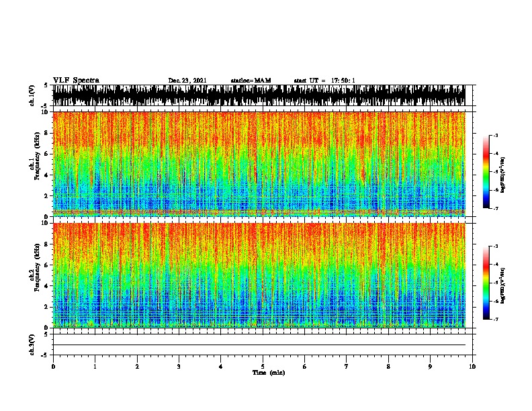This screenshot has width=532, height=411.
Task: Click the ch.1 spectrogram plot
Action: [259, 164]
